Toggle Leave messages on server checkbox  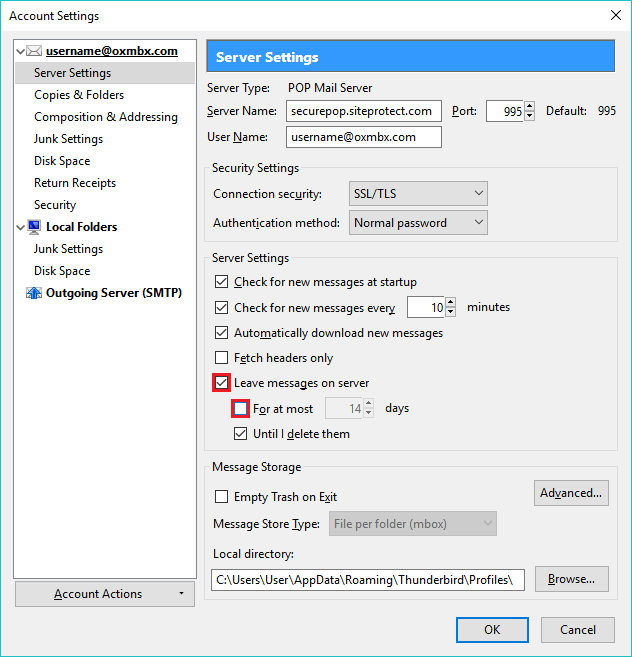point(221,383)
